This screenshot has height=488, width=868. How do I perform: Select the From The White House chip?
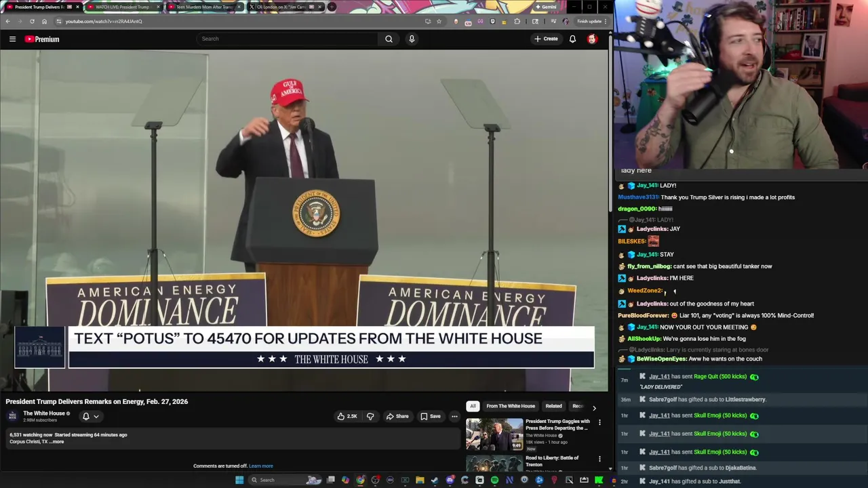pyautogui.click(x=511, y=406)
